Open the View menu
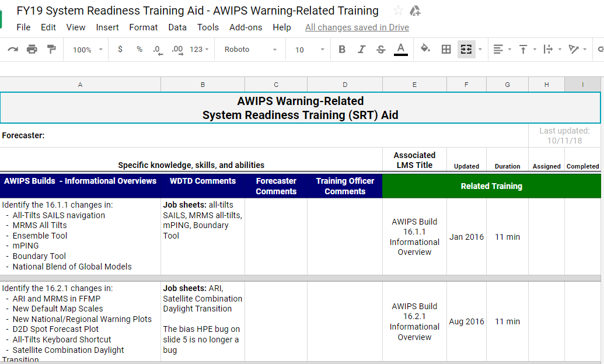Image resolution: width=604 pixels, height=364 pixels. (75, 27)
